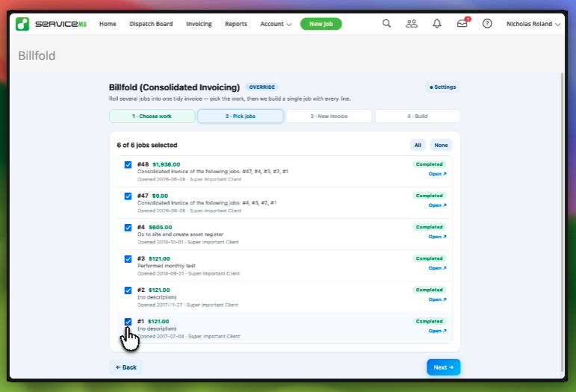Select None to clear jobs
The width and height of the screenshot is (576, 392).
click(x=442, y=145)
